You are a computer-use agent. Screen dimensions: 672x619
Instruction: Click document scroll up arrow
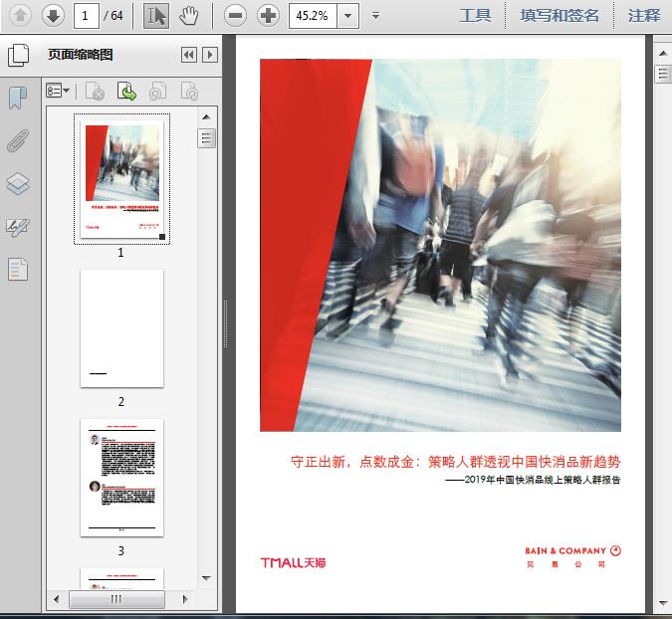click(x=663, y=53)
